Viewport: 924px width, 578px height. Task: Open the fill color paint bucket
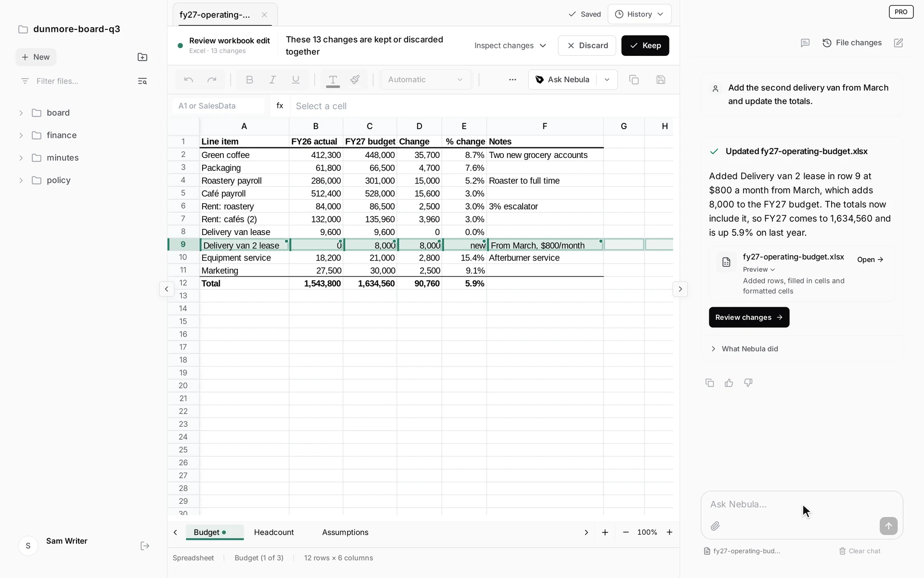coord(355,79)
